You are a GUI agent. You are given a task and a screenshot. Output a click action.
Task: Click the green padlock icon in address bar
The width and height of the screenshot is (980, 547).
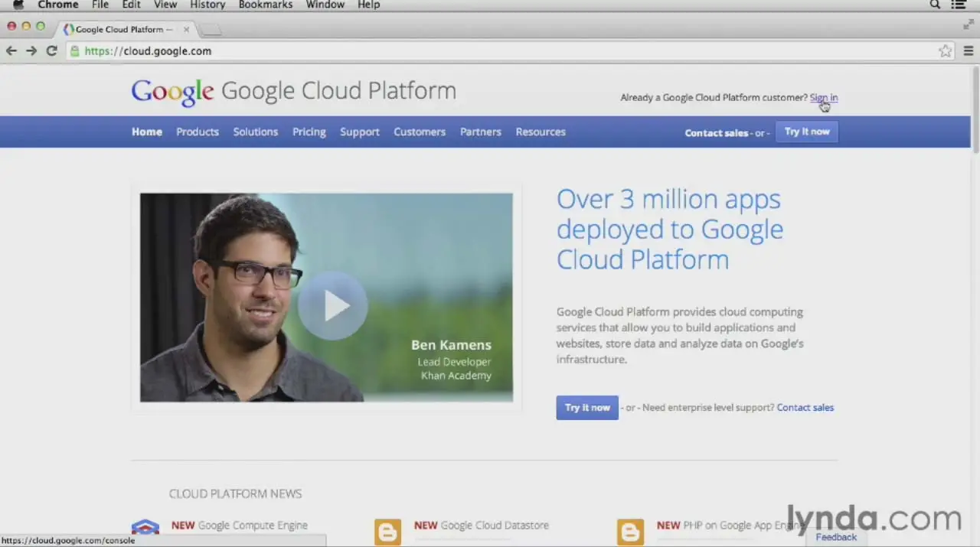(74, 51)
